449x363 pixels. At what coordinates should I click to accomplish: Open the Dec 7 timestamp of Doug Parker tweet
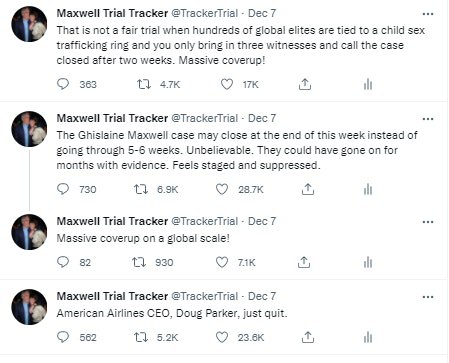pyautogui.click(x=262, y=296)
